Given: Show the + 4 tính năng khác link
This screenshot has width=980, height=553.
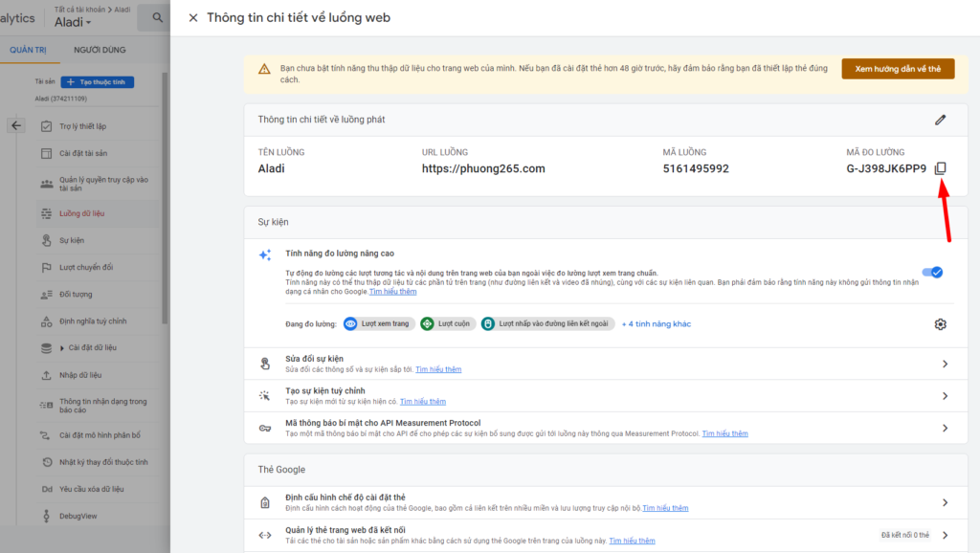Looking at the screenshot, I should click(656, 324).
